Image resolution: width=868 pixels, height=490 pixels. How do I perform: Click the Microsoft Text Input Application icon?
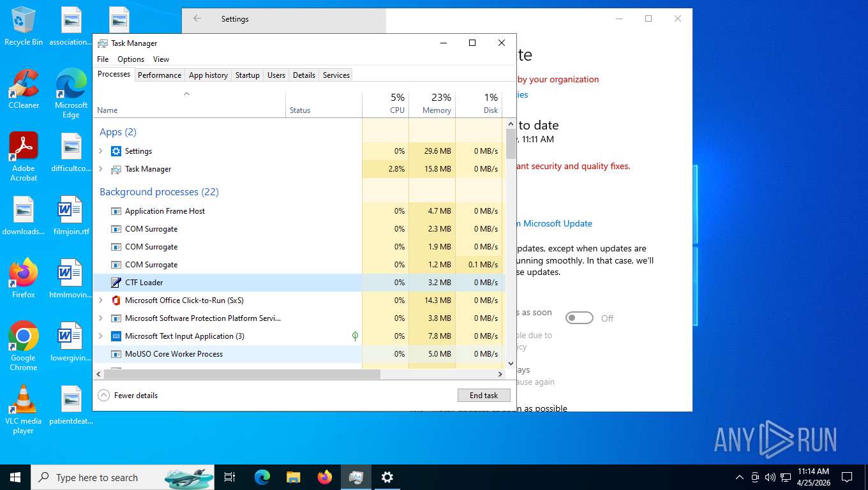point(116,336)
